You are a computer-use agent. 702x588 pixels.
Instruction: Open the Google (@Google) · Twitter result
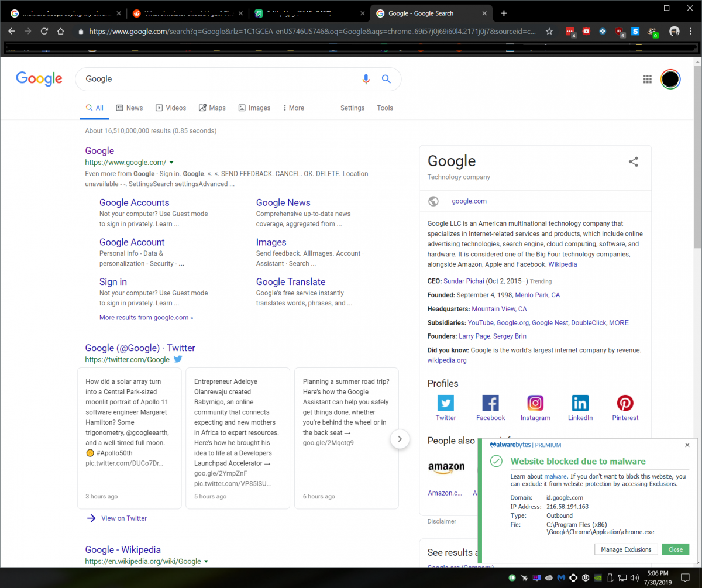[x=140, y=348]
